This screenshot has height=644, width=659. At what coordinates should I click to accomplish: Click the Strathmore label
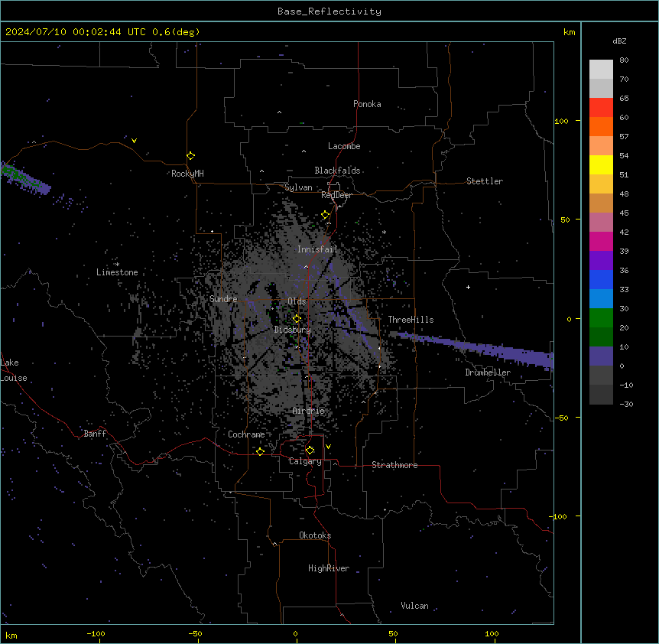coord(394,465)
